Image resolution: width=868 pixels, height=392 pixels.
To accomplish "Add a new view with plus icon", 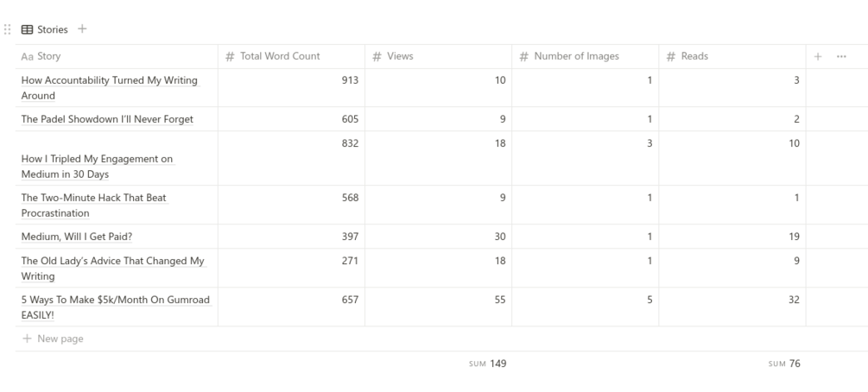I will click(x=82, y=30).
